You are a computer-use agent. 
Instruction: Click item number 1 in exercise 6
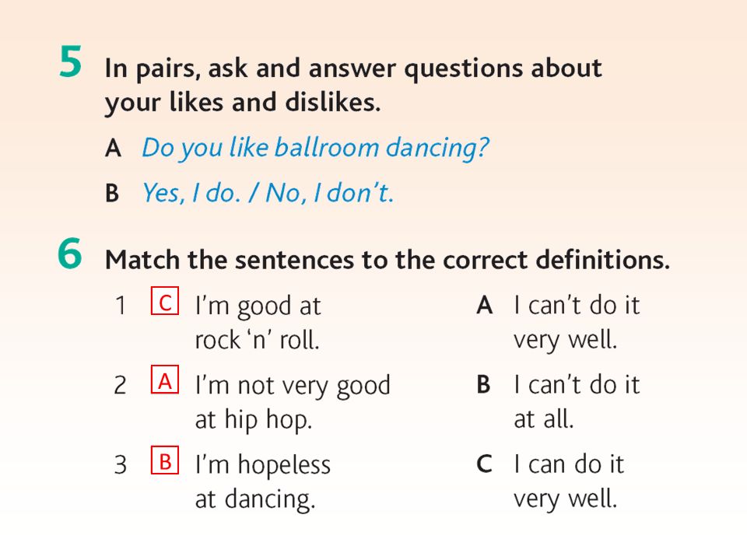tap(121, 306)
